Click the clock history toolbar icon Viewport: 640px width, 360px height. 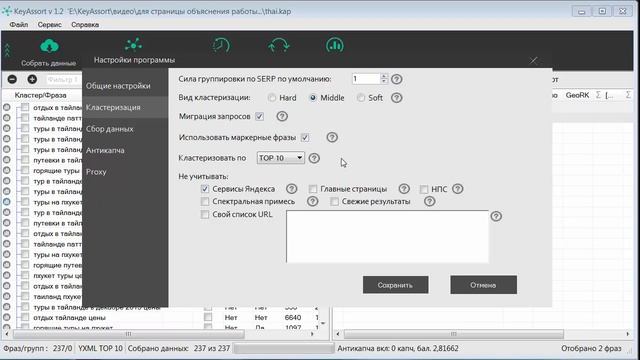tap(221, 45)
